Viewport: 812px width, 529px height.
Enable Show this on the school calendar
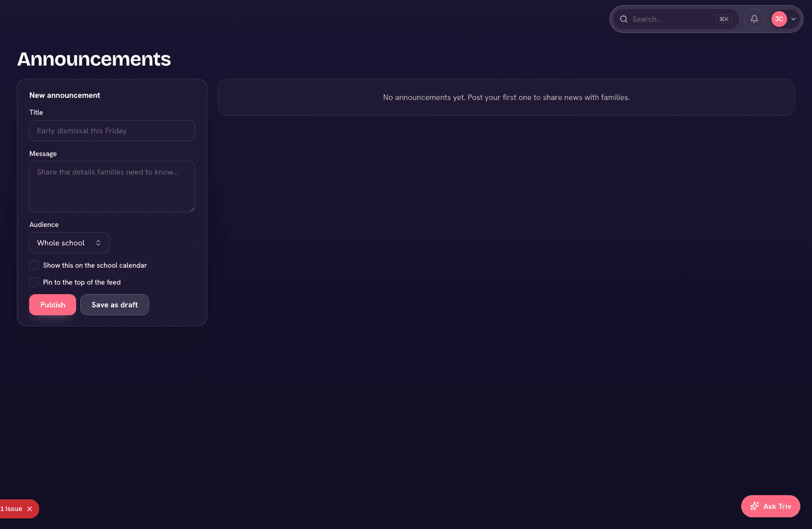pyautogui.click(x=34, y=265)
